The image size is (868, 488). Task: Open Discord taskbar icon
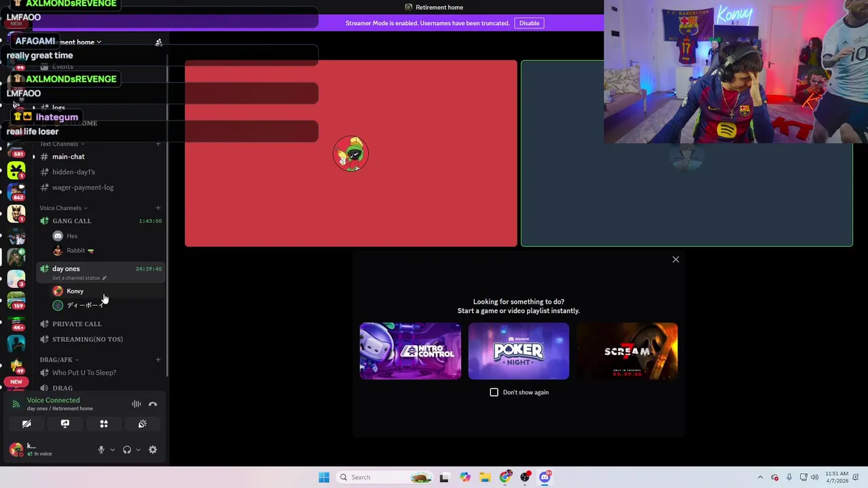click(545, 477)
